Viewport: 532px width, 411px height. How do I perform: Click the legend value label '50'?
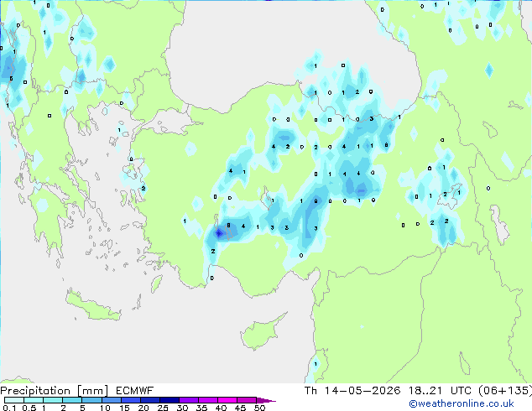tap(259, 408)
